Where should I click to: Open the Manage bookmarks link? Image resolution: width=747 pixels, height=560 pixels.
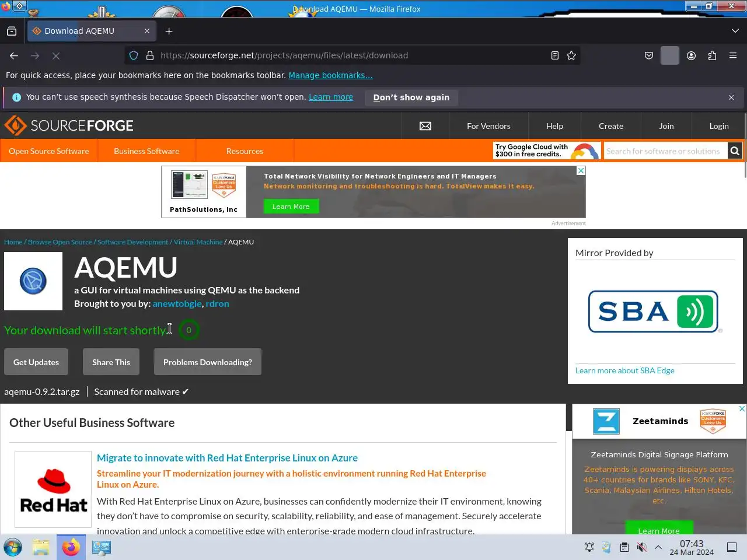[330, 75]
